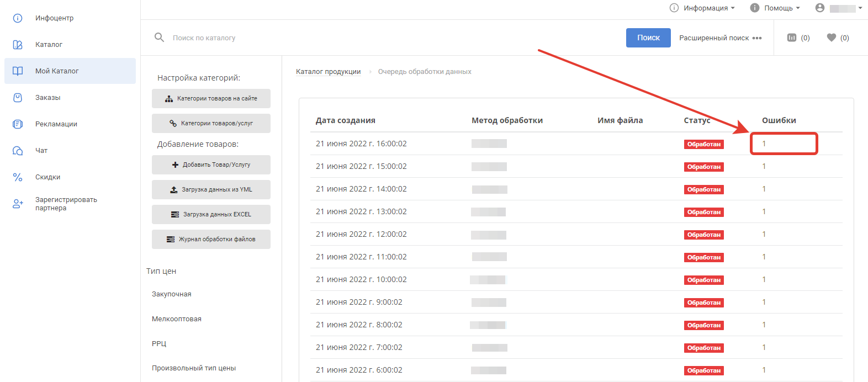Click the magnifier search icon
This screenshot has height=382, width=868.
[x=159, y=38]
